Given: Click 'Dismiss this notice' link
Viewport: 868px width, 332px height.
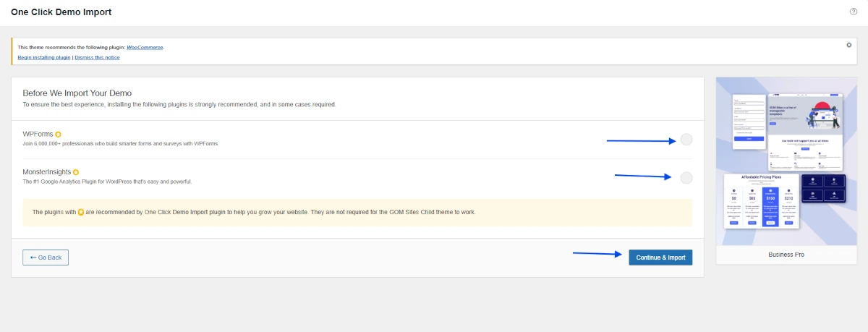Looking at the screenshot, I should pos(97,57).
